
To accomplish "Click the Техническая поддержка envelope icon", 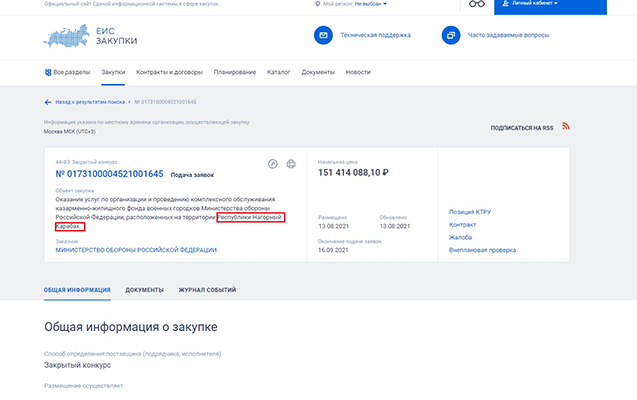I will click(x=323, y=35).
